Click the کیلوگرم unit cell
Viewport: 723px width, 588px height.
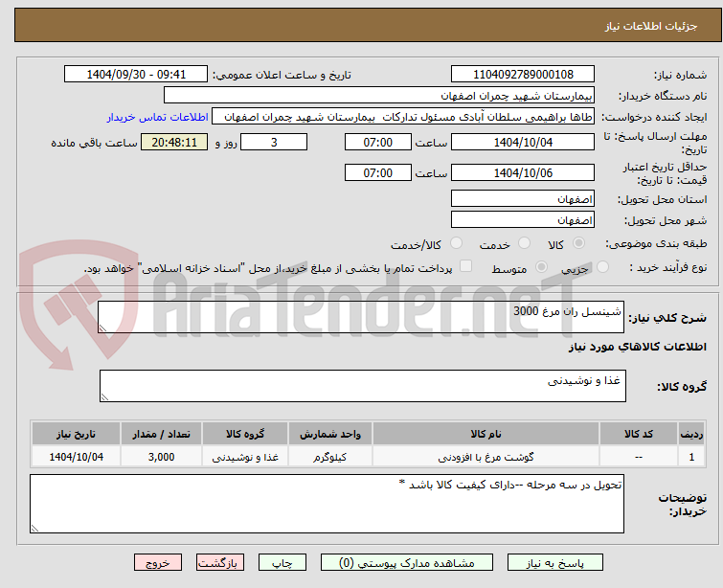click(x=330, y=457)
